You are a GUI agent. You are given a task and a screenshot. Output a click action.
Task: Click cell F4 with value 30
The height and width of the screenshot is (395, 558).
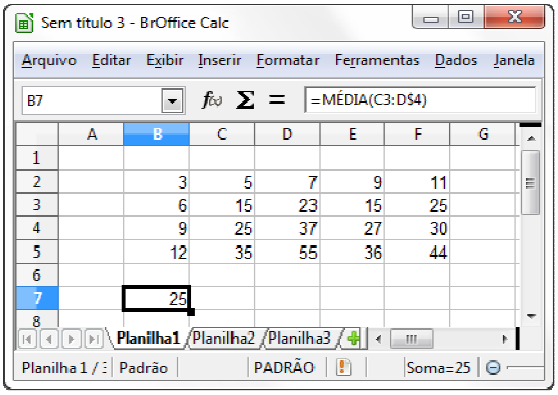pos(417,228)
